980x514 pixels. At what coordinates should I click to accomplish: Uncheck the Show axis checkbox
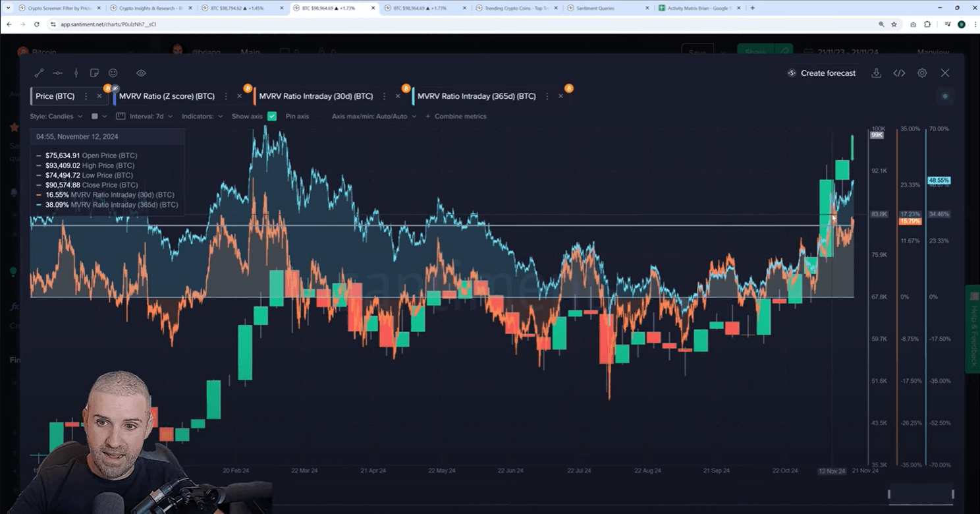271,116
